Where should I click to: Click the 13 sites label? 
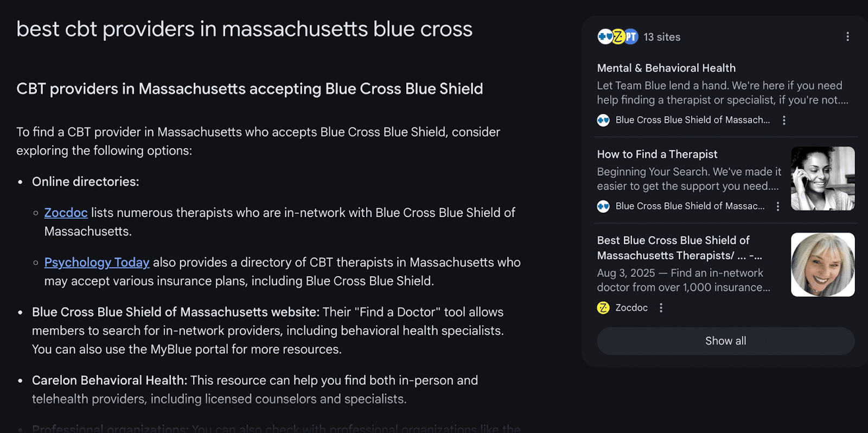coord(662,37)
